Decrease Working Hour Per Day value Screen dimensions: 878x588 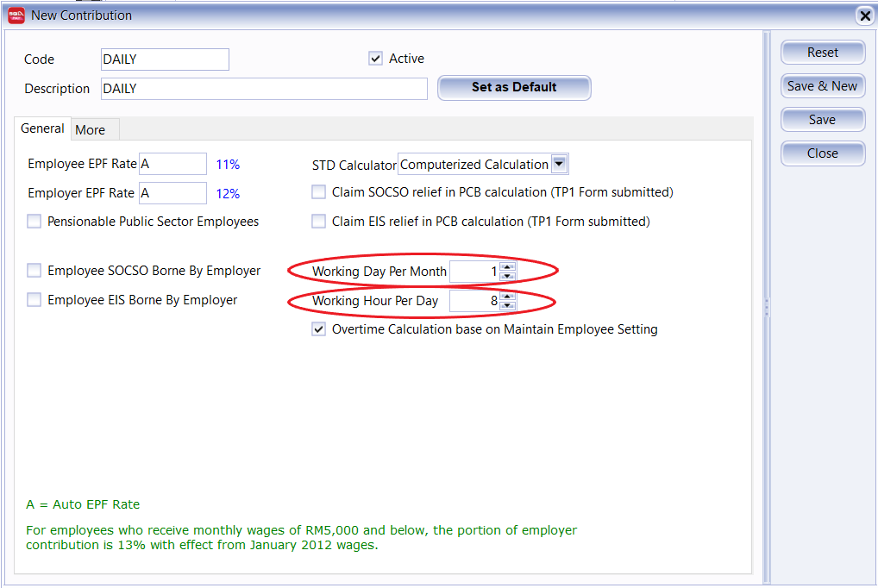click(x=507, y=306)
